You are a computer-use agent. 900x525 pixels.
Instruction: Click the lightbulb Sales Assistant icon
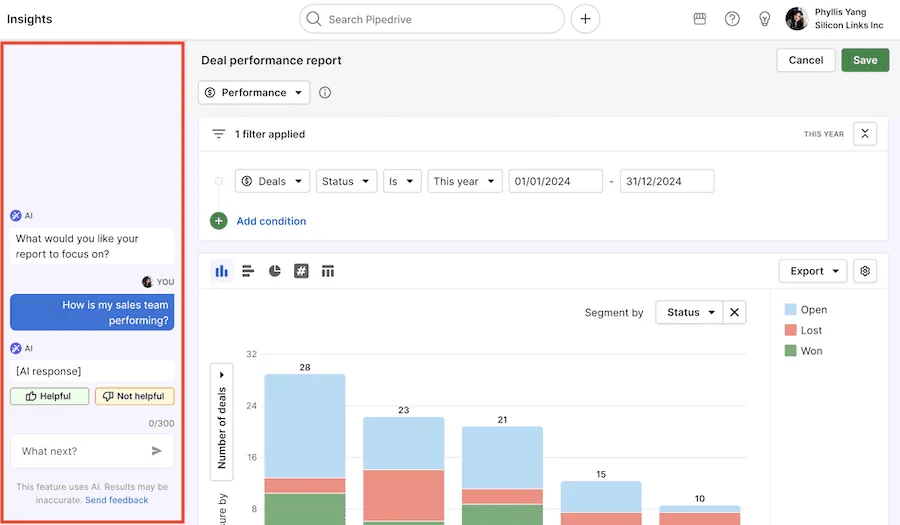click(x=764, y=19)
